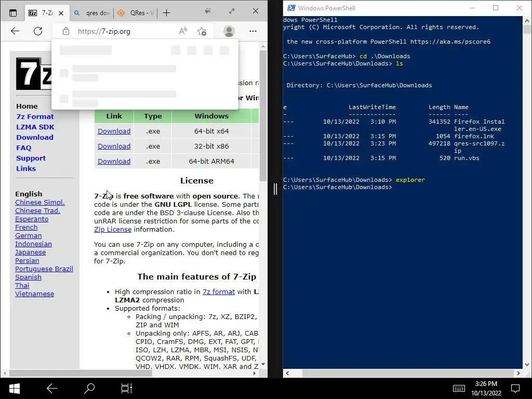Add this page to favorites star icon
The image size is (532, 399).
(x=202, y=31)
